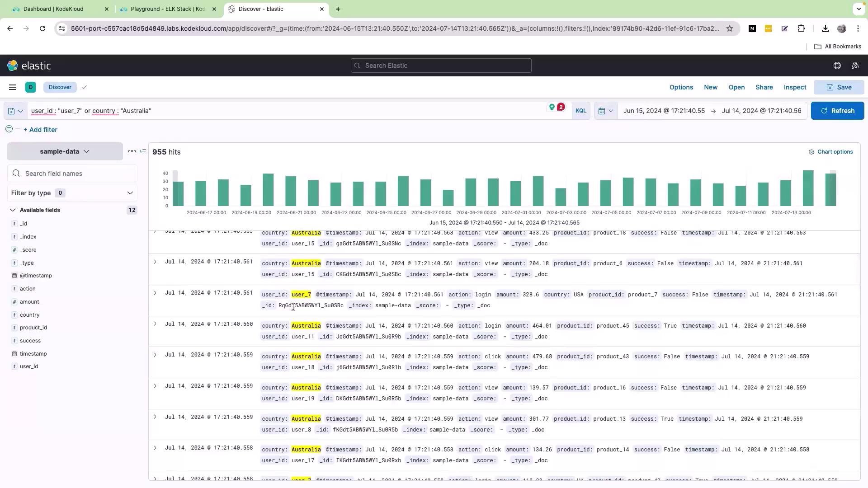Open the hamburger navigation menu
This screenshot has width=868, height=488.
pos(13,87)
